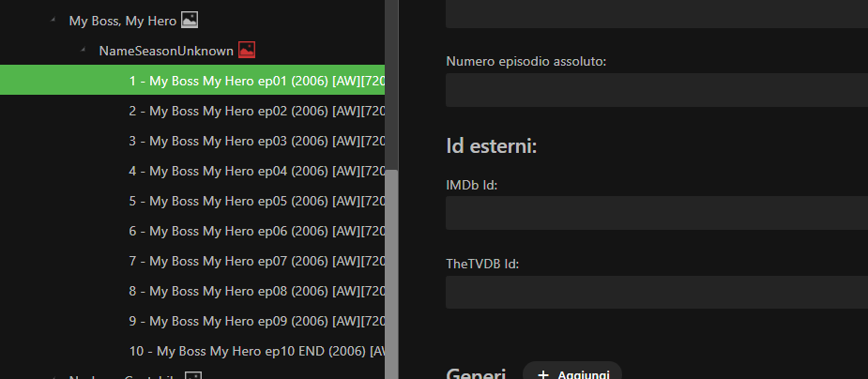Screen dimensions: 868x379
Task: Click the Numero episodio assoluto input field
Action: coord(657,90)
